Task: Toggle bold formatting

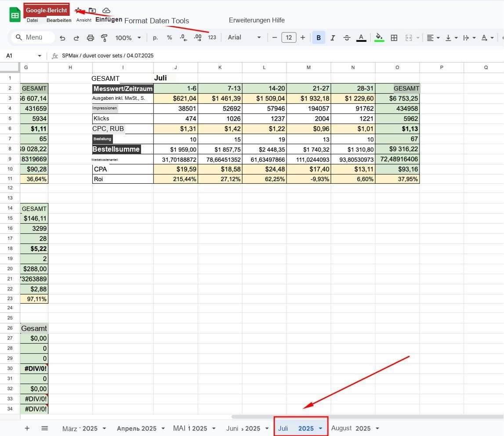Action: [319, 38]
